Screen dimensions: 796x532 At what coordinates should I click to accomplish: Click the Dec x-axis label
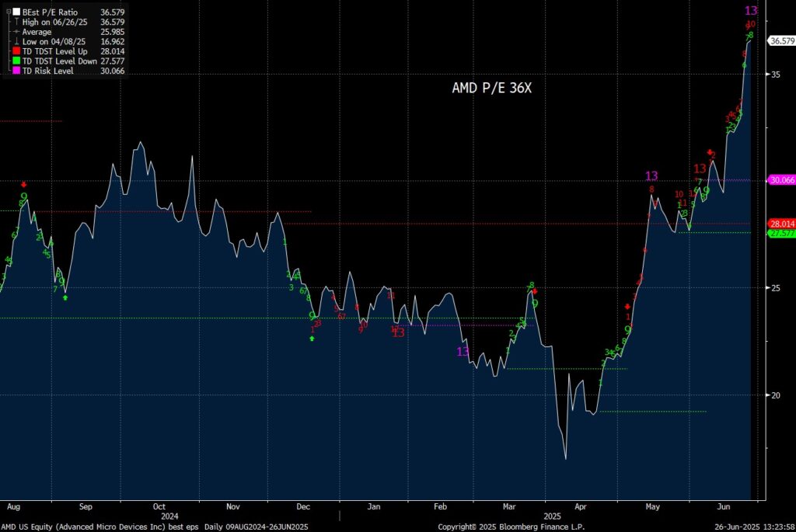pyautogui.click(x=303, y=506)
